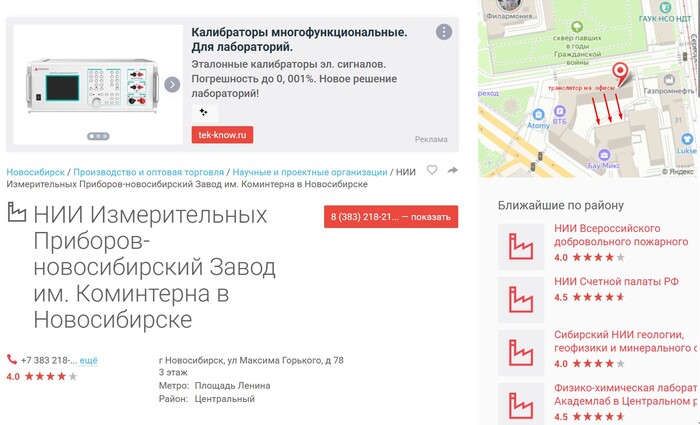This screenshot has height=425, width=700.
Task: Click the park tree icon on map
Action: [x=577, y=26]
